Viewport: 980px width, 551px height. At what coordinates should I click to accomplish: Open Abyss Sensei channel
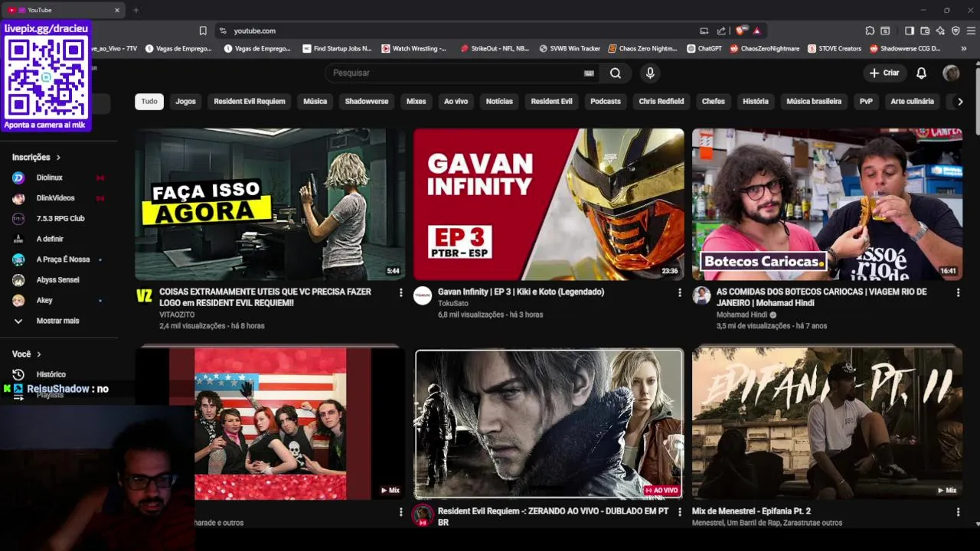(57, 280)
